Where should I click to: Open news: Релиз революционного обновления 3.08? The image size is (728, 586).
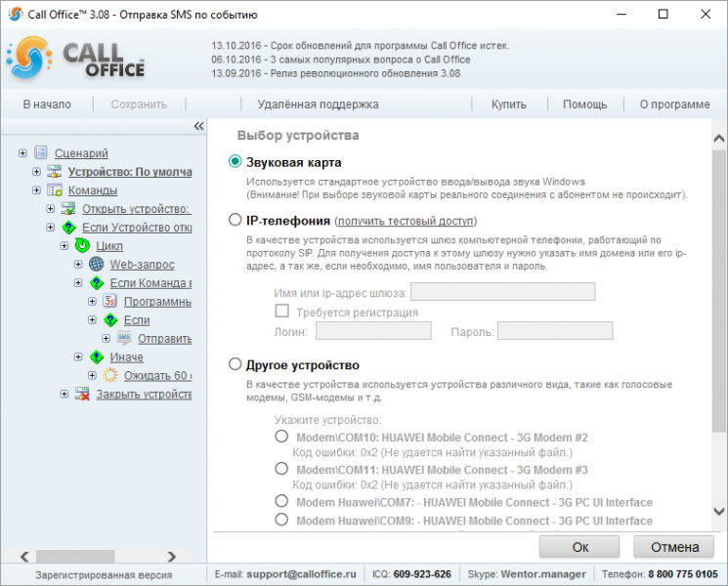click(336, 73)
